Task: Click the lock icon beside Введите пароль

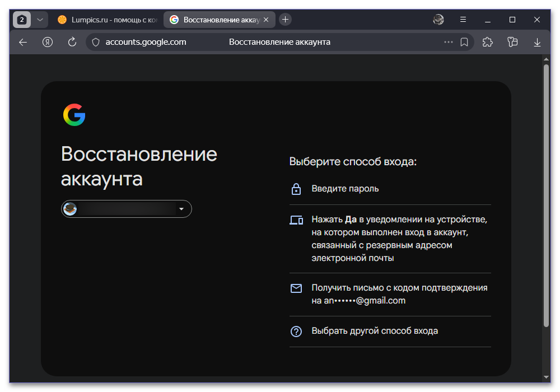Action: (x=296, y=189)
